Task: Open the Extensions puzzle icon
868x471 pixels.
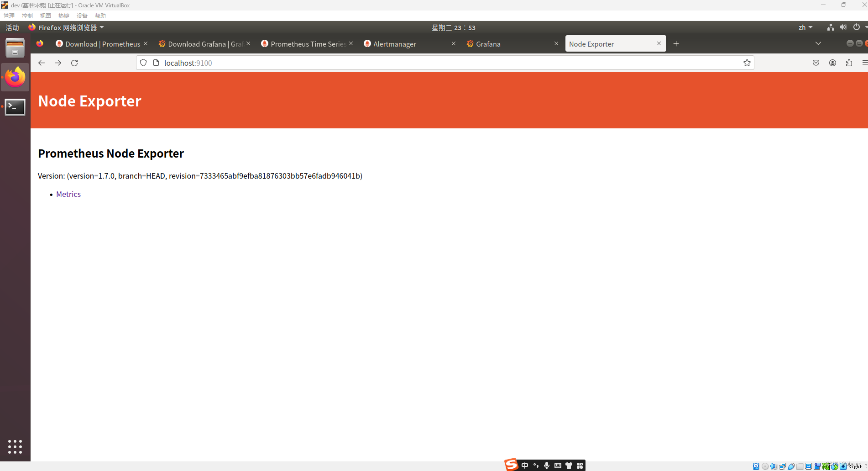Action: click(849, 63)
